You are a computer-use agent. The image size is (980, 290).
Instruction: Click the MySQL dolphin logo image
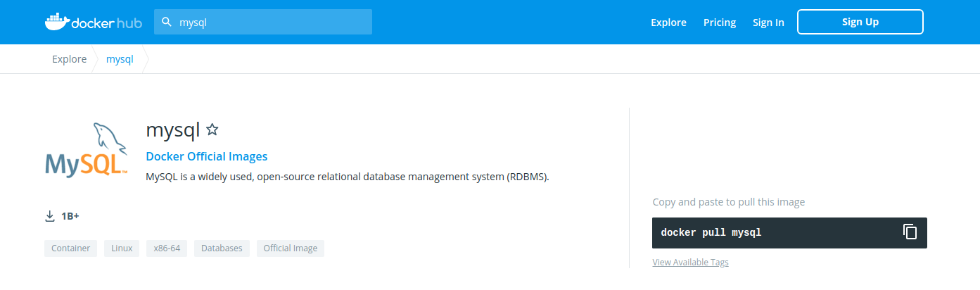(87, 149)
